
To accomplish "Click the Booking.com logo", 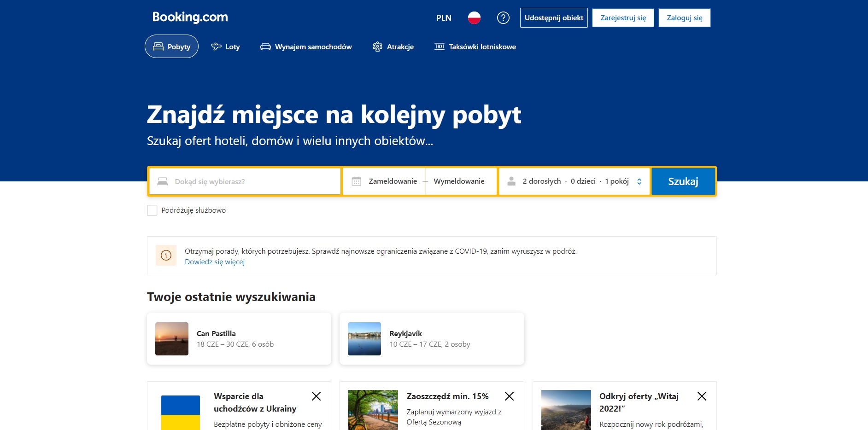I will coord(190,17).
